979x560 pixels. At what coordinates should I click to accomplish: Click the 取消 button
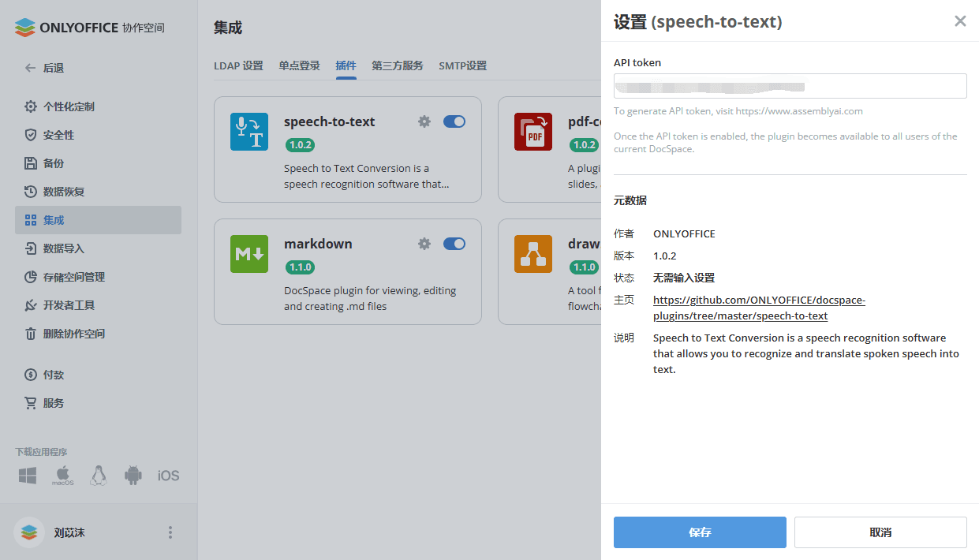(880, 532)
